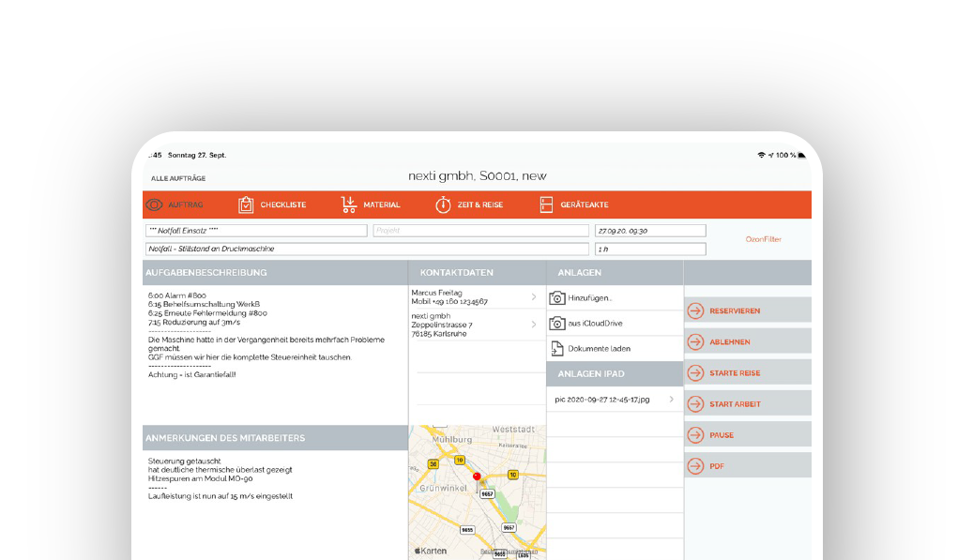Click the document icon beside Dokumente laden
Viewport: 973px width, 560px height.
[x=557, y=349]
